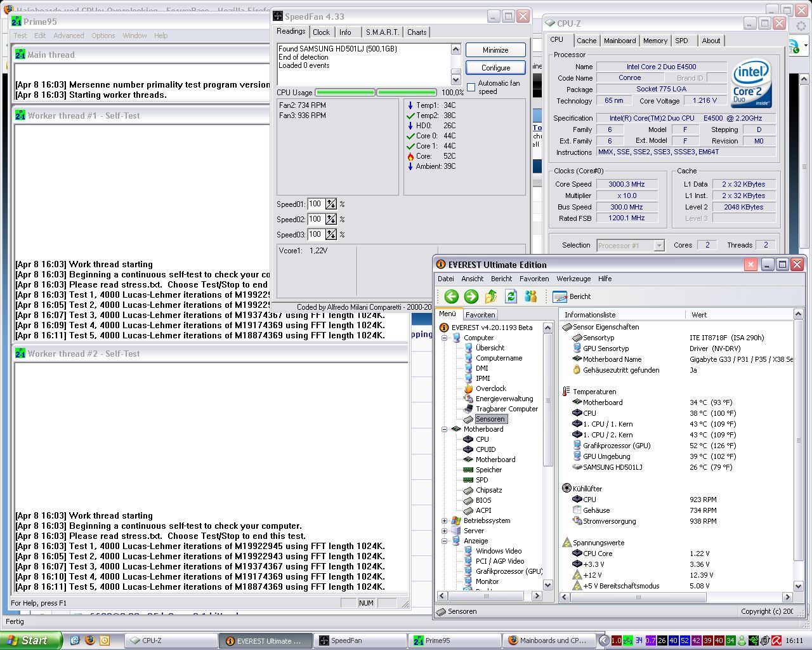The image size is (812, 650).
Task: Click the blue arrow beside HD0 reading
Action: [x=410, y=126]
